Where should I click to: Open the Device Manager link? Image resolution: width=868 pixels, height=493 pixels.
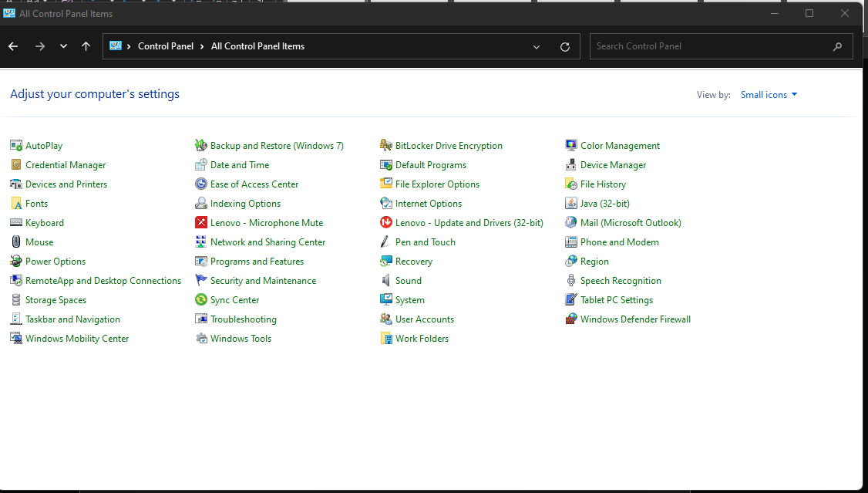pos(613,165)
